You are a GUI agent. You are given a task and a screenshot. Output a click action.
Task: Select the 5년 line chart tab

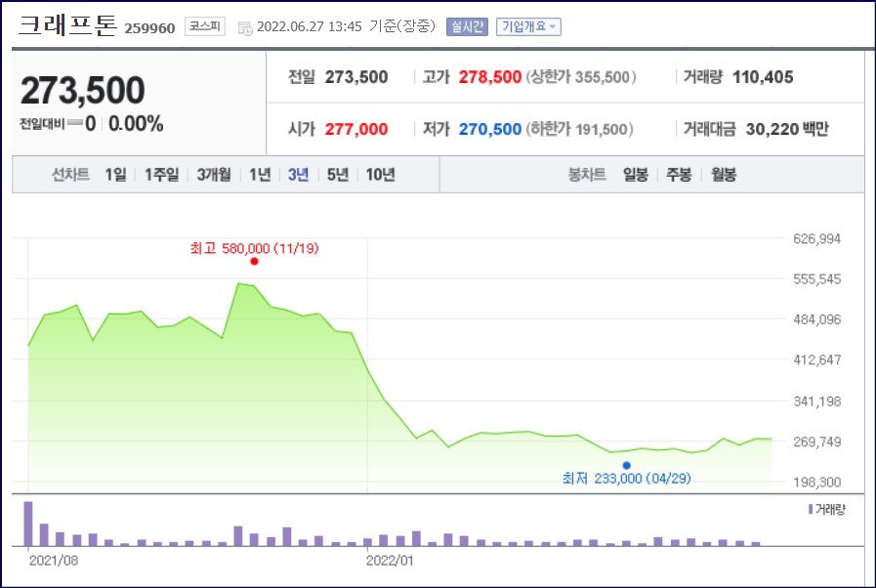coord(338,175)
